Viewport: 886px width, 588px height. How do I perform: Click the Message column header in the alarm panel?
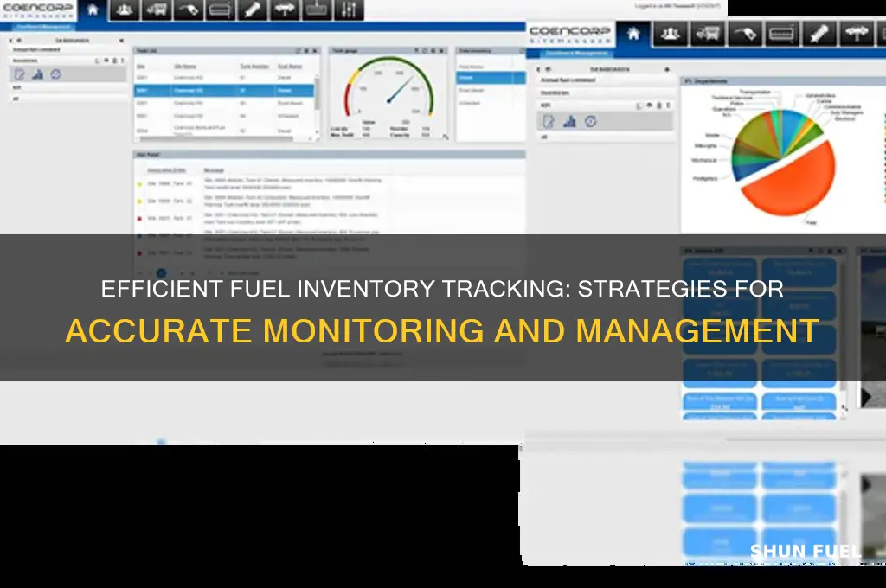pyautogui.click(x=214, y=170)
